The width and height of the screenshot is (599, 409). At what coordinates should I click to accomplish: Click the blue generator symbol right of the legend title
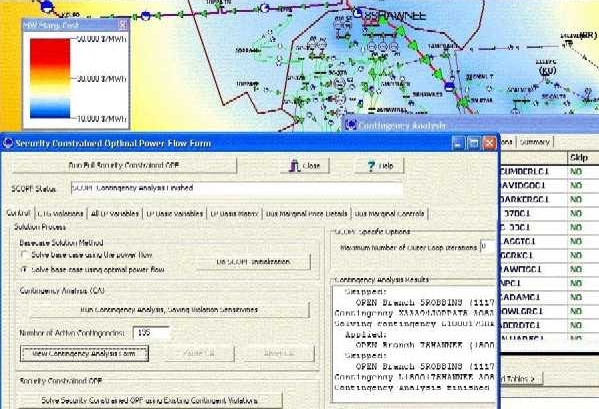tap(146, 16)
